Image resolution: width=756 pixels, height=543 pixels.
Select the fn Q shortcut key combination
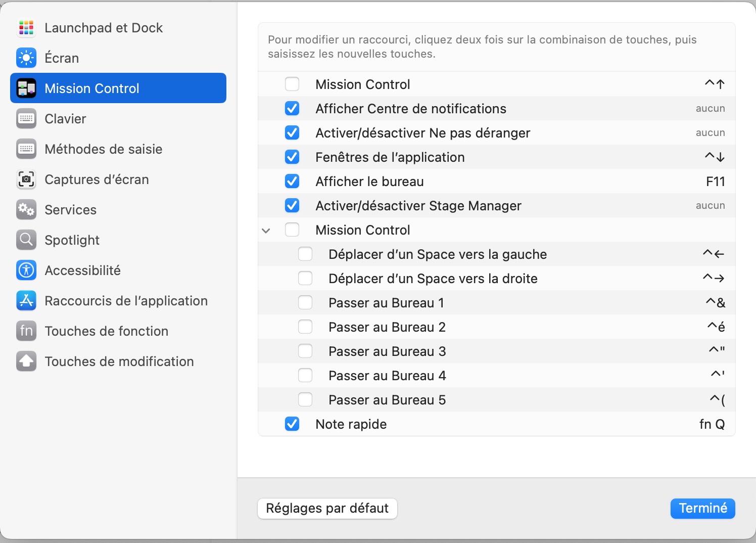(712, 424)
